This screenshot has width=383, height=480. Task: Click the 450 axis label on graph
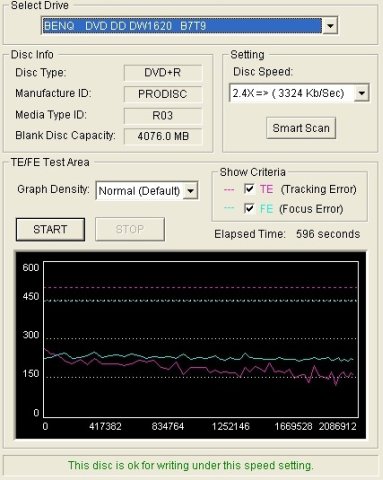[x=31, y=296]
